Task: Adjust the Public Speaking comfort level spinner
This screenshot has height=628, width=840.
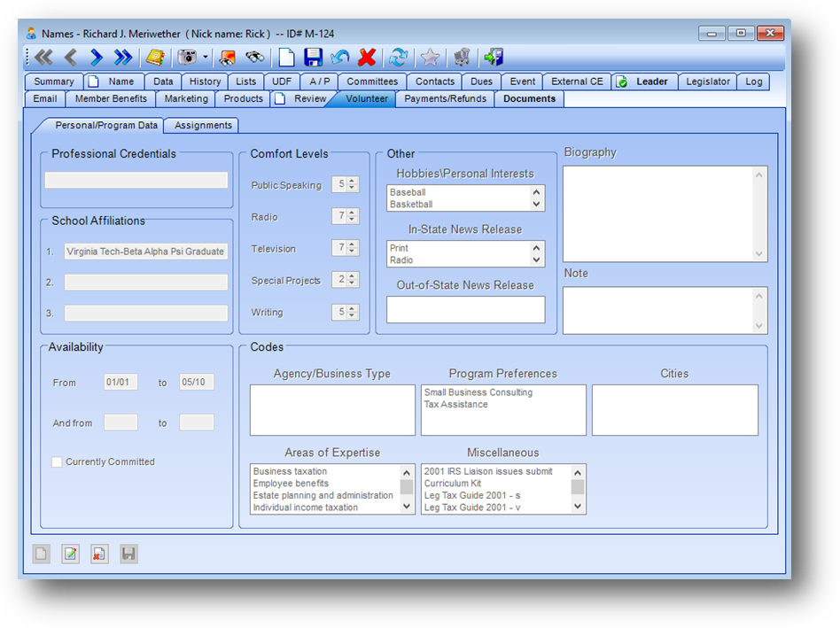Action: 352,184
